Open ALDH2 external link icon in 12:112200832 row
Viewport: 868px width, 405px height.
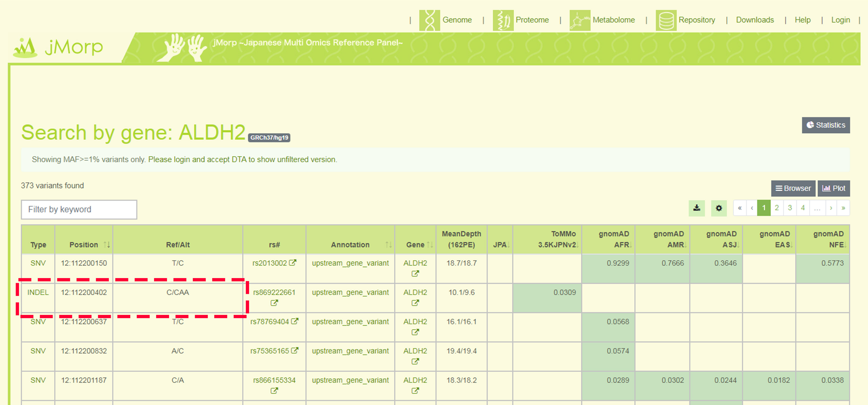click(415, 361)
